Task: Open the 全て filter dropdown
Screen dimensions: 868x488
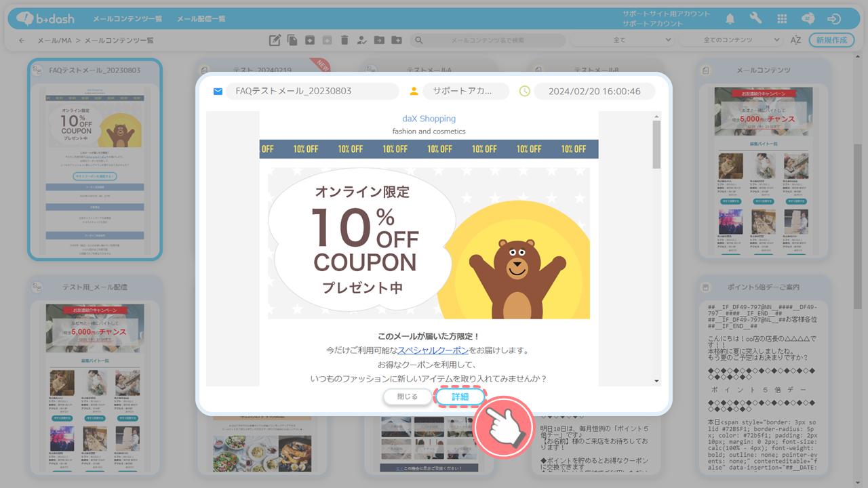Action: point(622,41)
